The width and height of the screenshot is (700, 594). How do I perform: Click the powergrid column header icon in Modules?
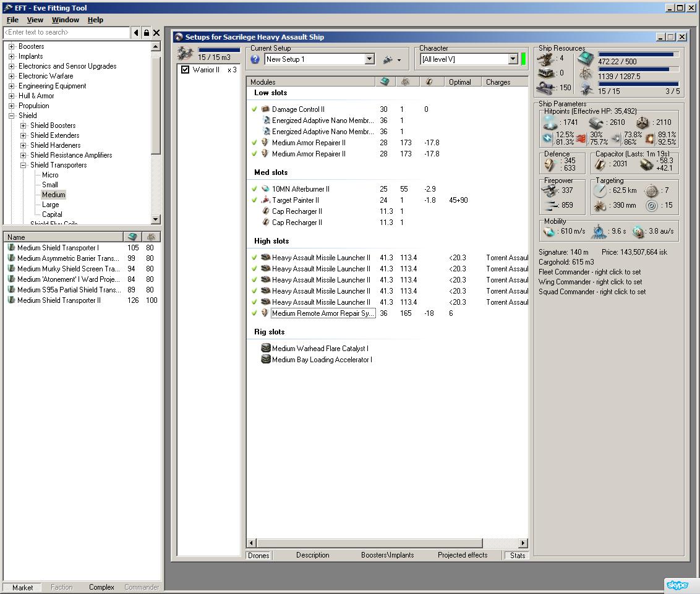406,82
